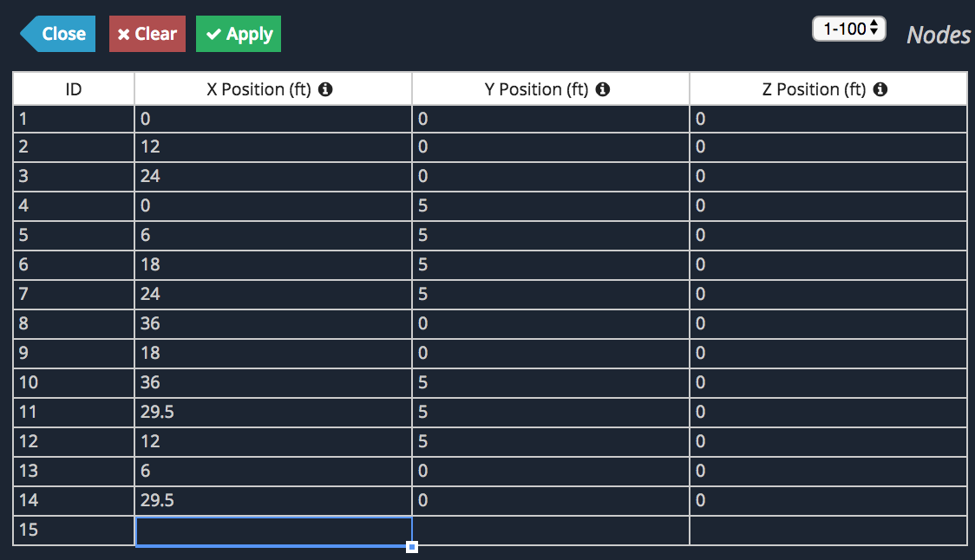This screenshot has height=560, width=975.
Task: Click the ID column header
Action: coord(74,89)
